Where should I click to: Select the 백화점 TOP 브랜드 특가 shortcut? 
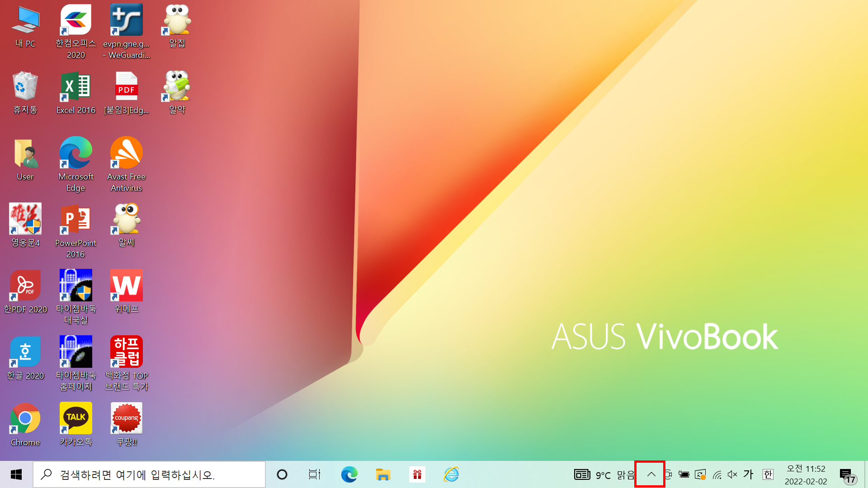(x=127, y=364)
